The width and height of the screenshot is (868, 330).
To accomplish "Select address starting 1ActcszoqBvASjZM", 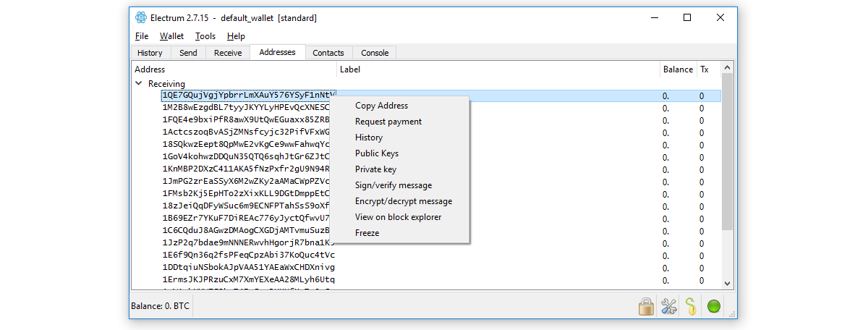I will [246, 132].
